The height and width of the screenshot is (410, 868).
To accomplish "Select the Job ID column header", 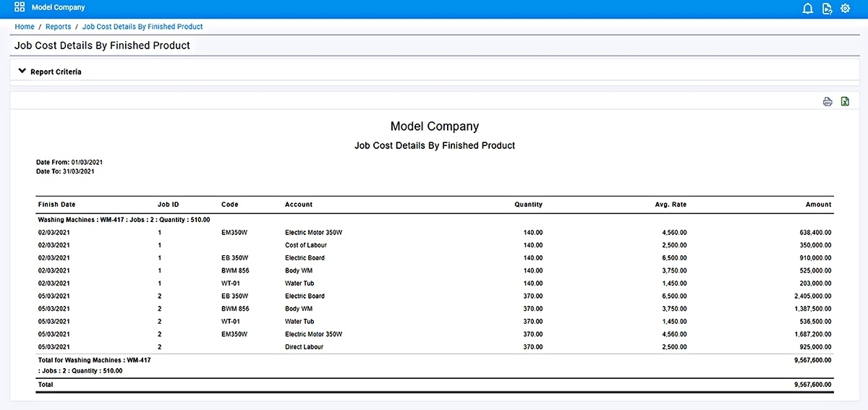I will point(169,205).
